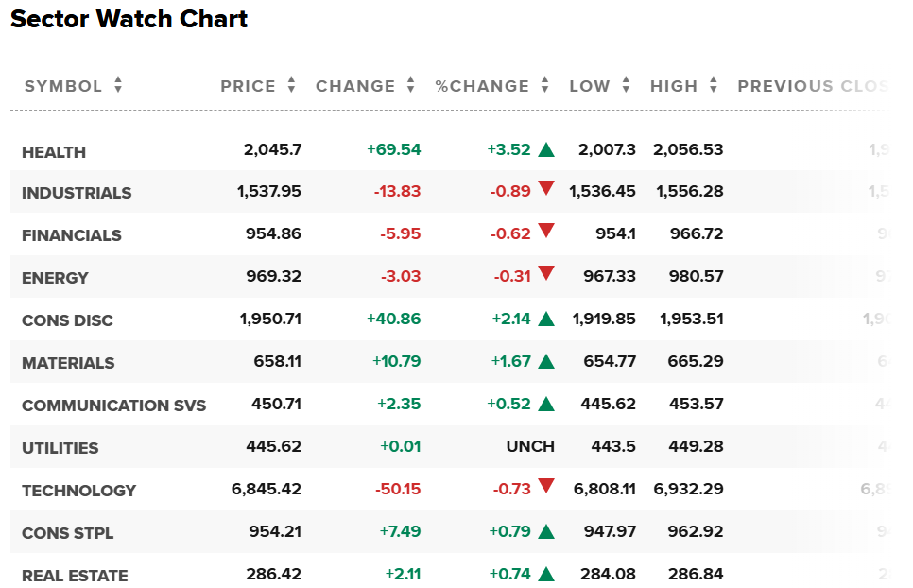The width and height of the screenshot is (913, 588).
Task: Open the HEALTH sector link
Action: coord(54,152)
